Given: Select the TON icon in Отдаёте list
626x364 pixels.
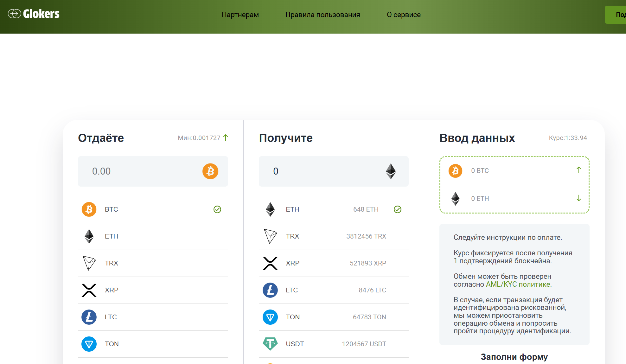Looking at the screenshot, I should pos(89,344).
